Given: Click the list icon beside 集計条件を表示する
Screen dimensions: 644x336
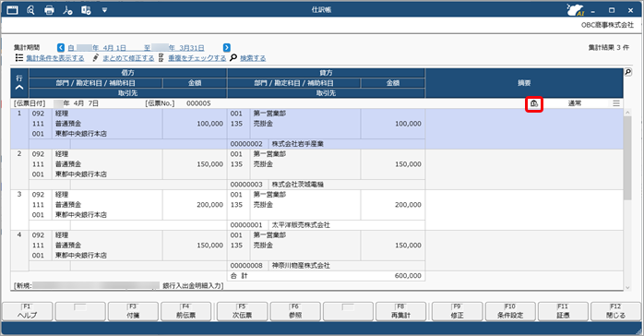Looking at the screenshot, I should 18,58.
